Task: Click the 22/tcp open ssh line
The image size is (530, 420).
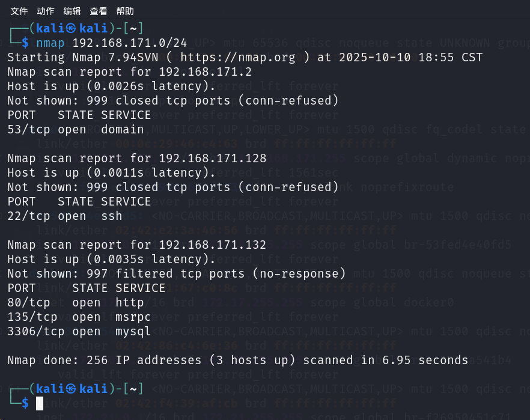Action: coord(65,216)
